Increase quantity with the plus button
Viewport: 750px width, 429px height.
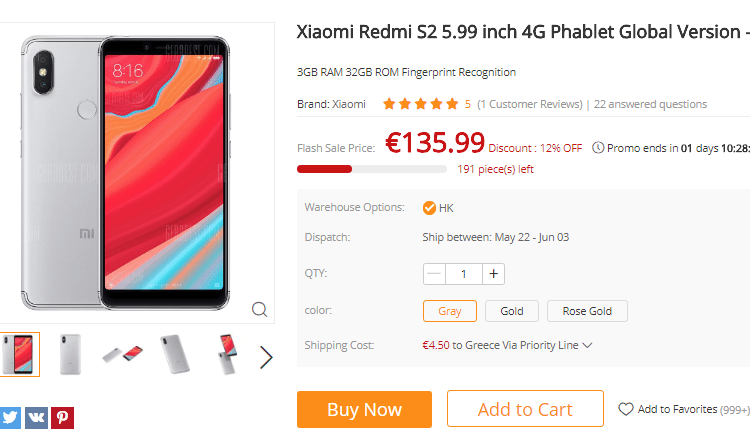point(494,274)
